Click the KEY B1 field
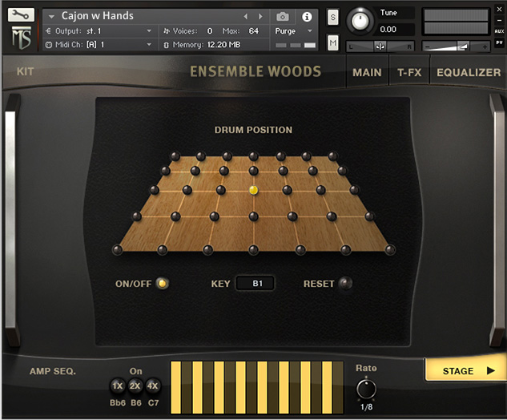Image resolution: width=507 pixels, height=420 pixels. coord(256,284)
